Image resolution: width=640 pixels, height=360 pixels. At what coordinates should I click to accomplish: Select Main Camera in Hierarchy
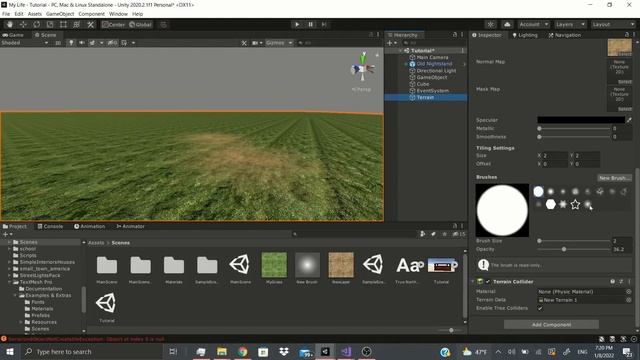[432, 57]
